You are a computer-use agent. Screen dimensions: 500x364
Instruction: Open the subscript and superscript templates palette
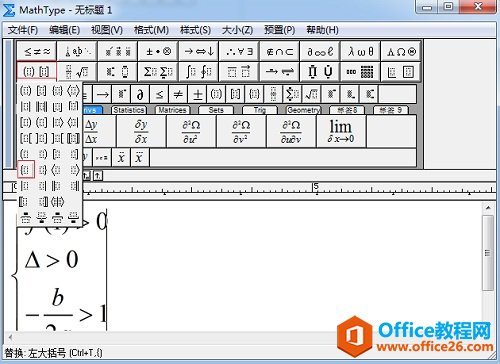tap(118, 71)
